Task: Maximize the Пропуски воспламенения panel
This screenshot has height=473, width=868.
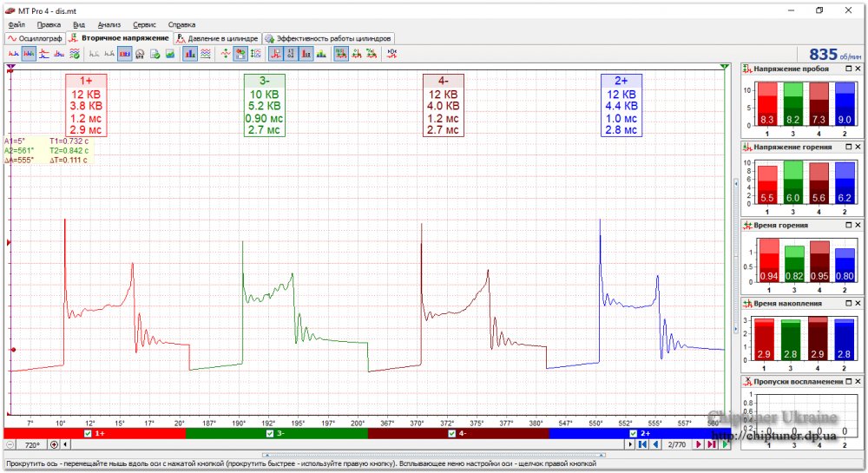Action: [849, 381]
